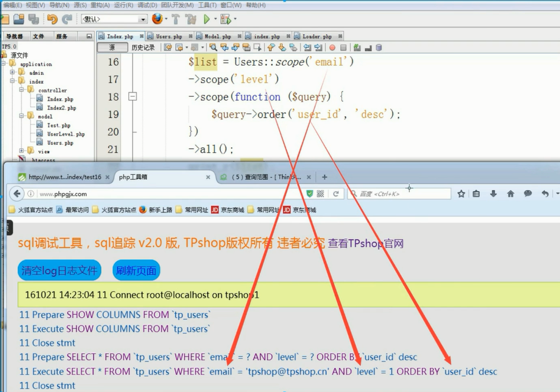
Task: Click the Firefox browser icon in NetBeans toolbar
Action: (x=157, y=19)
